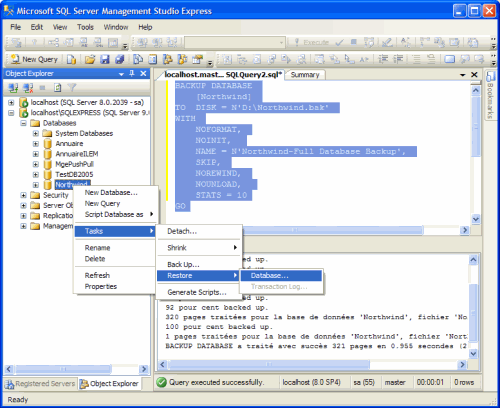
Task: Choose Back Up... from Tasks submenu
Action: pos(199,264)
